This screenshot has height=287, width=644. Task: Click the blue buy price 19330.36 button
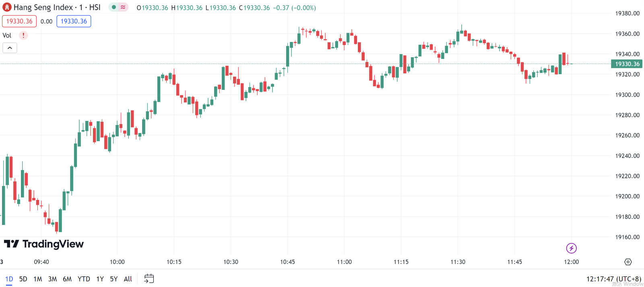coord(74,21)
